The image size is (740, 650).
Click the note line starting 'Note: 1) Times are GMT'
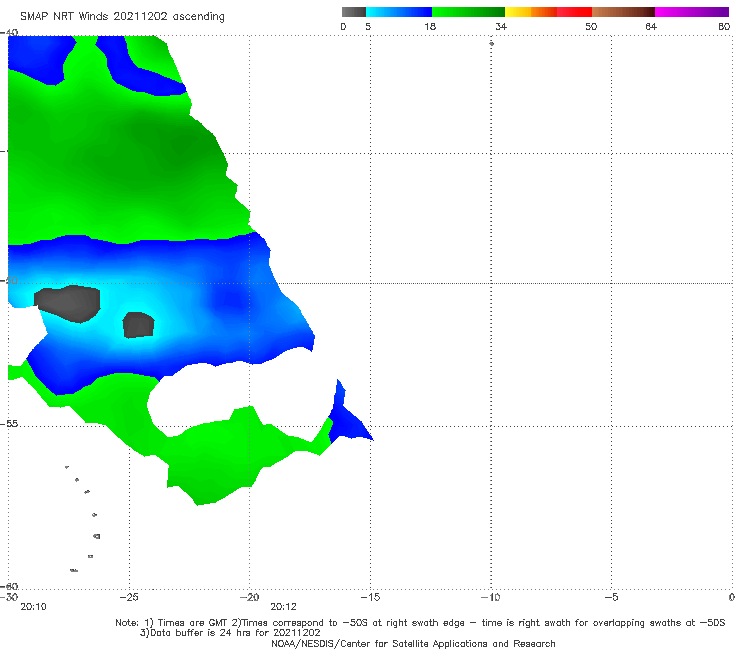tap(420, 623)
